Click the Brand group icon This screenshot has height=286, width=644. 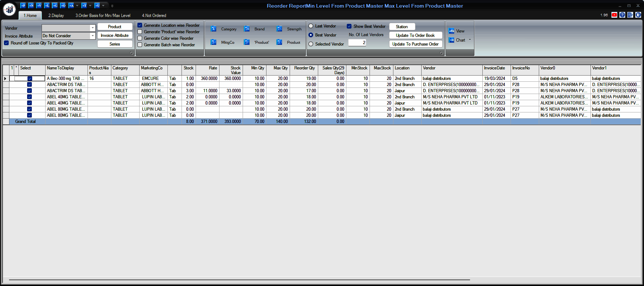[x=247, y=29]
